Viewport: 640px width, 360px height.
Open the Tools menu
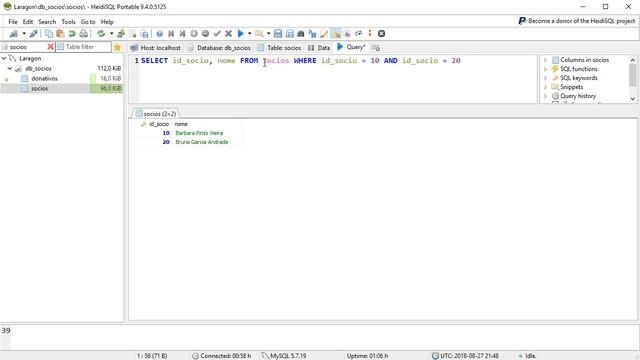68,22
